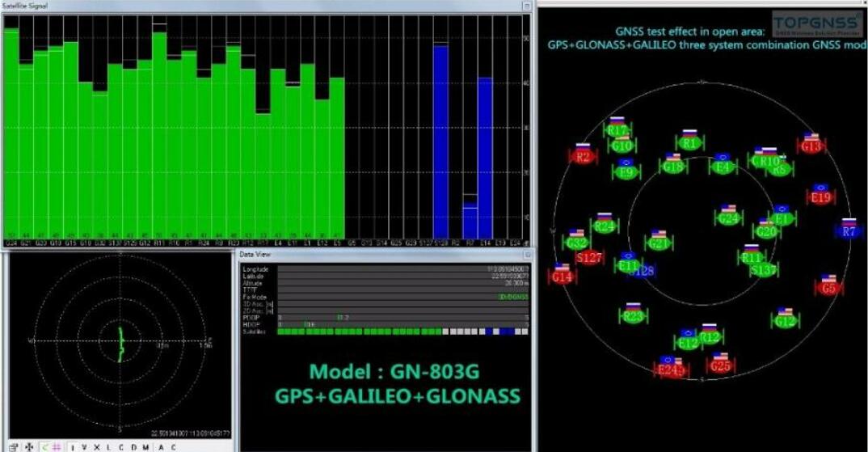Click the Data View window title
868x452 pixels.
(255, 254)
